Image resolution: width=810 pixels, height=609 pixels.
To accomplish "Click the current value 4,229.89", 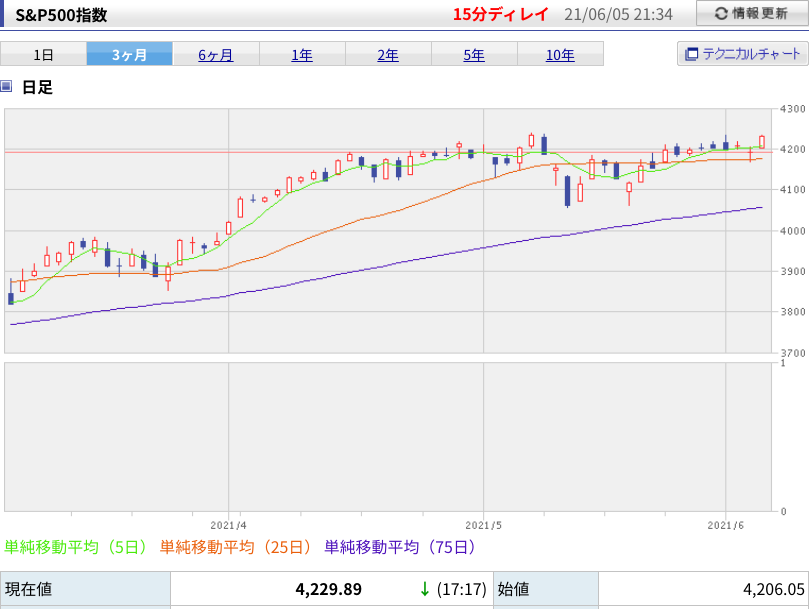I will point(329,589).
